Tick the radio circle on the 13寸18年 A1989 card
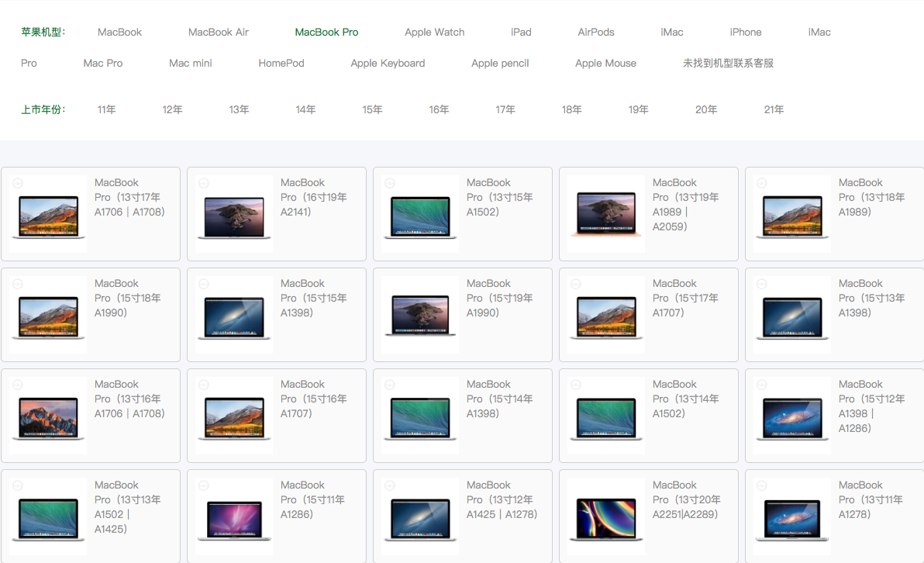Screen dimensions: 924x563 click(x=762, y=183)
